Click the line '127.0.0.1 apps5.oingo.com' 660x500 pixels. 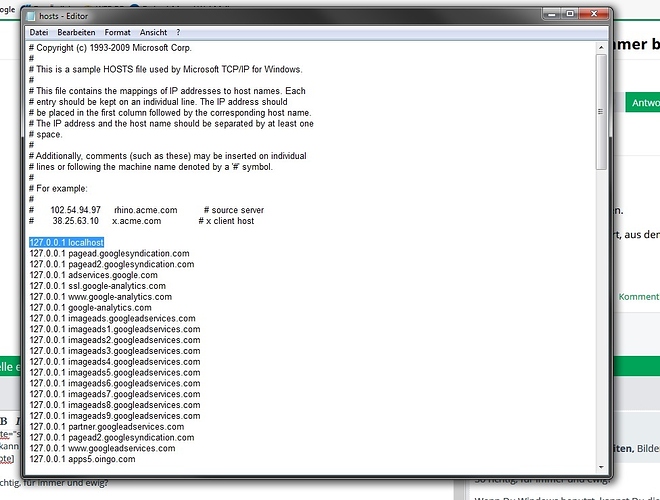pyautogui.click(x=82, y=459)
